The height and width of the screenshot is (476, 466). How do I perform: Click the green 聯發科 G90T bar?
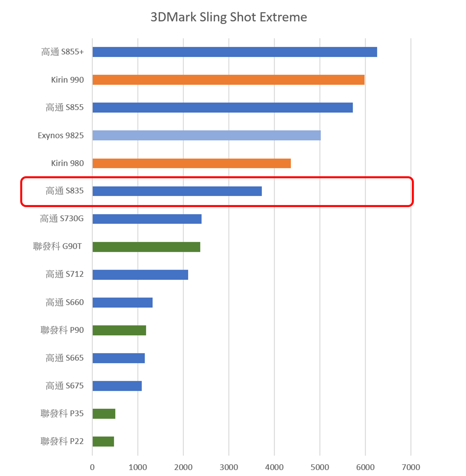click(x=146, y=247)
